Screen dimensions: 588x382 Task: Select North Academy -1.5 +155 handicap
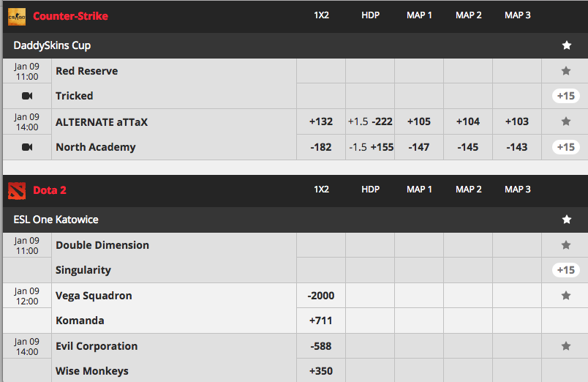coord(370,147)
